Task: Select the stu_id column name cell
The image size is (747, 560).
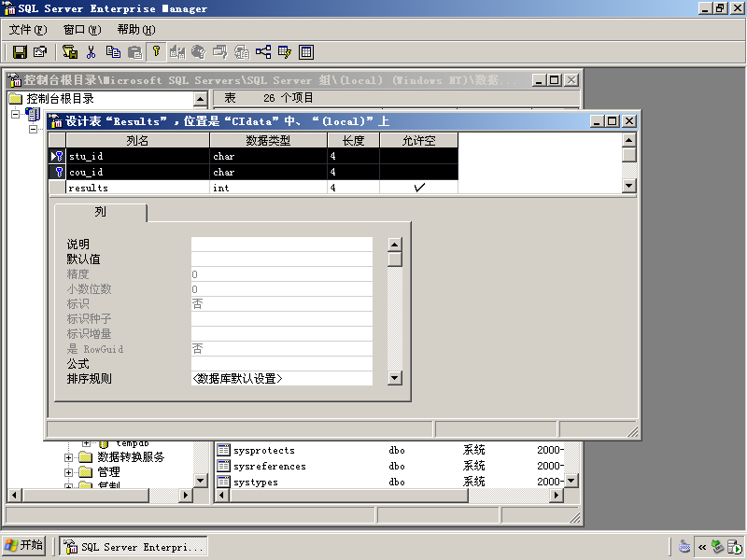Action: click(x=137, y=156)
